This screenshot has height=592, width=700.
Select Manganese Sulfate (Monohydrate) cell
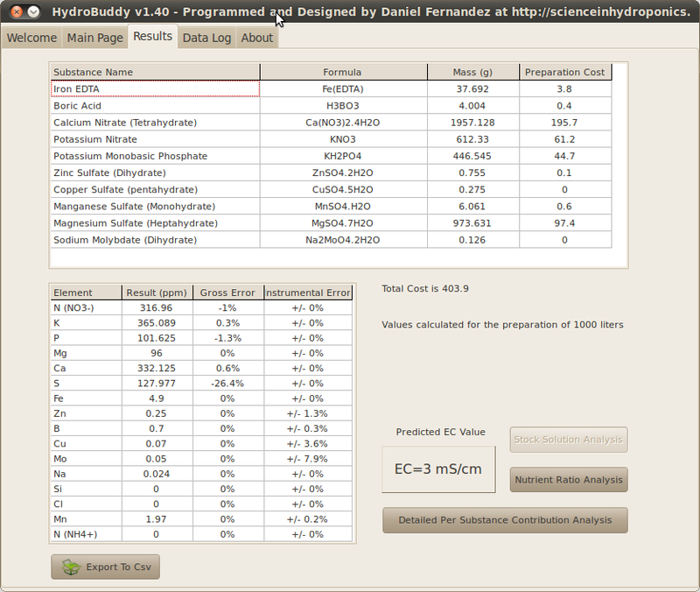pyautogui.click(x=156, y=207)
